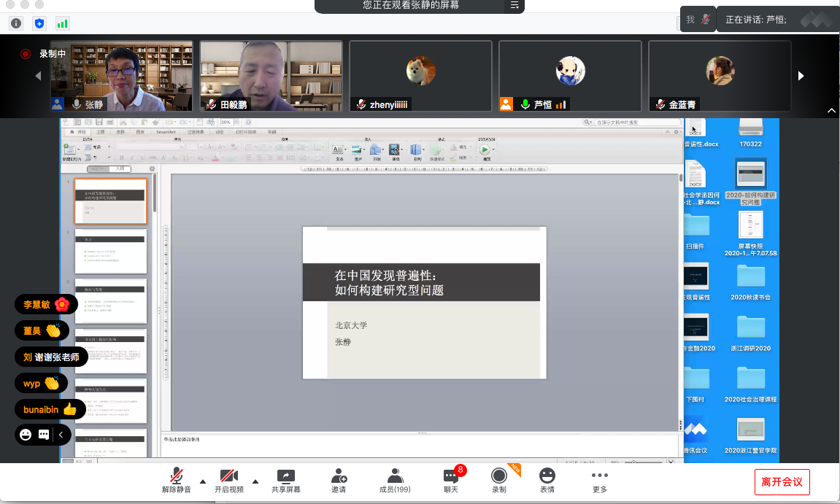The width and height of the screenshot is (840, 504).
Task: Click 离开会议 to leave the meeting
Action: [782, 482]
